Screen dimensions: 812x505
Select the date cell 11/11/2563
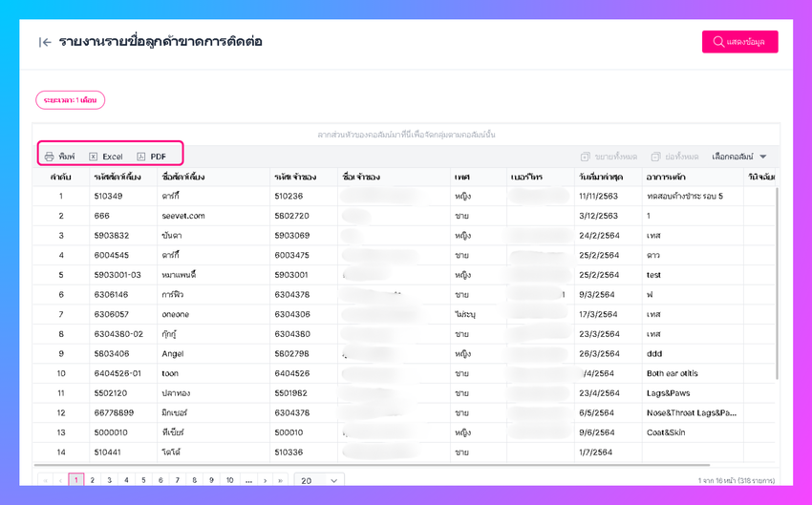[x=608, y=196]
